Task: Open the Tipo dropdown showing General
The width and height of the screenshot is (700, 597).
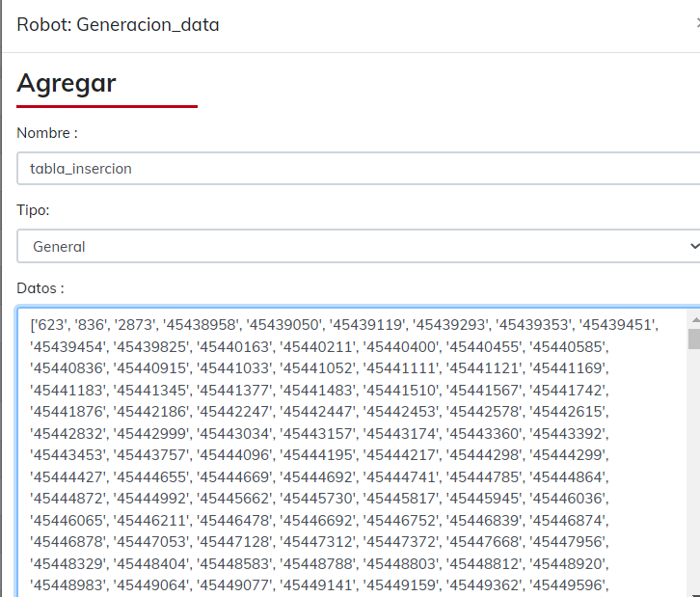Action: [x=357, y=247]
